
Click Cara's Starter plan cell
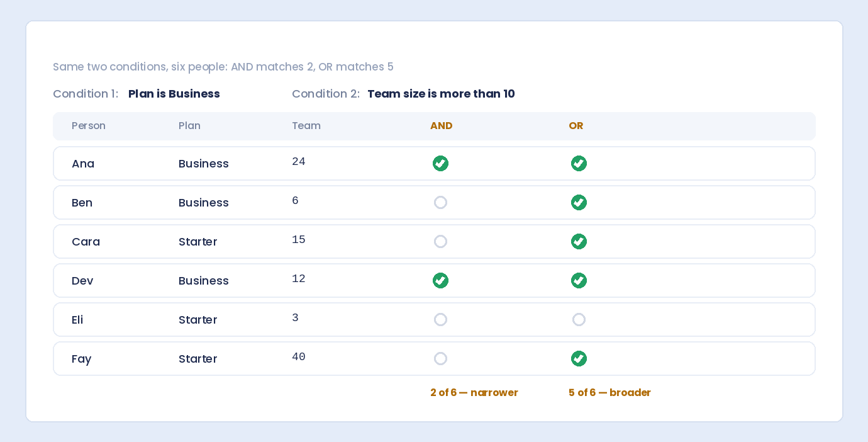click(198, 242)
